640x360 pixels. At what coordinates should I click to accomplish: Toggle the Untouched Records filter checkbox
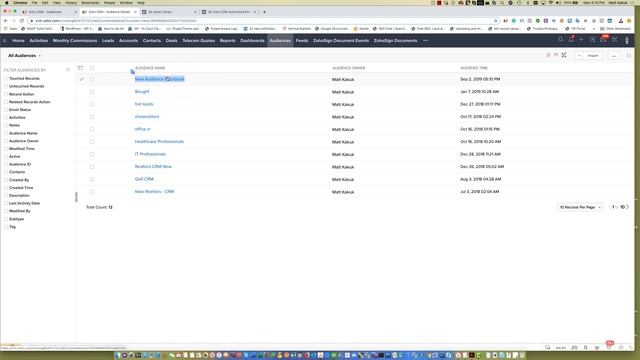[6, 86]
